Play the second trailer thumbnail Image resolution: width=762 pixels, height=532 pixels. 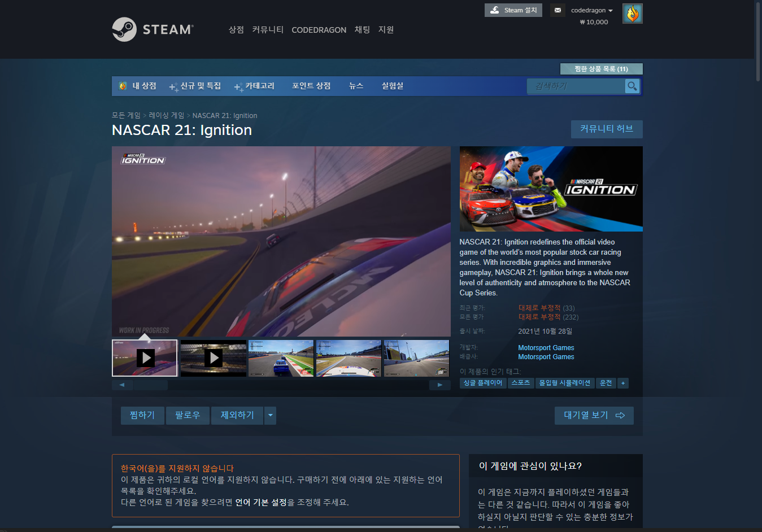click(213, 358)
